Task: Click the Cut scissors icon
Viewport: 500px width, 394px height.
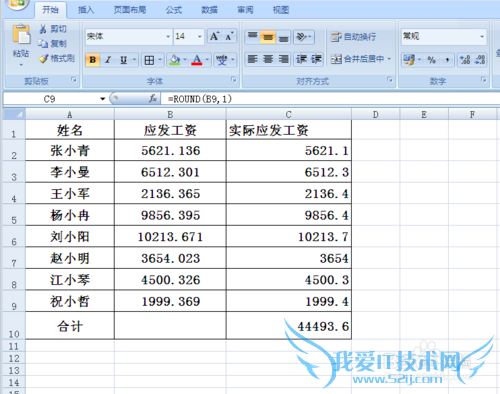Action: (x=43, y=29)
